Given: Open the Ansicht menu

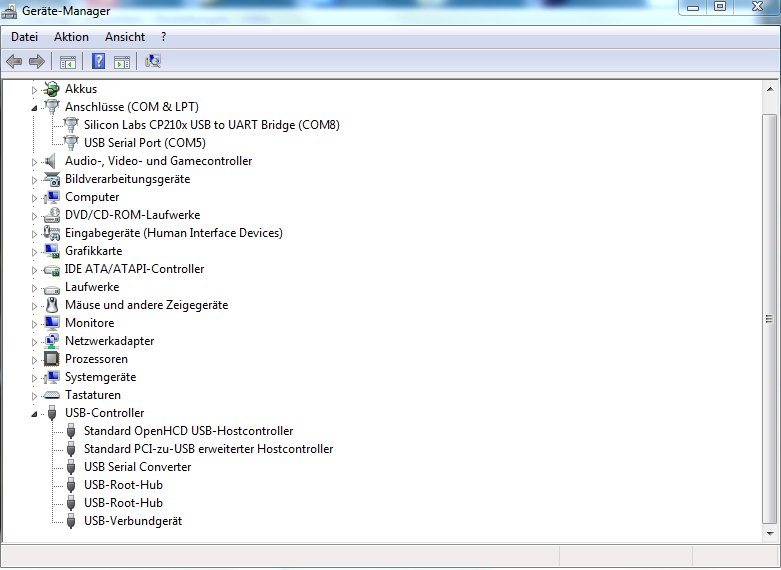Looking at the screenshot, I should pyautogui.click(x=125, y=37).
